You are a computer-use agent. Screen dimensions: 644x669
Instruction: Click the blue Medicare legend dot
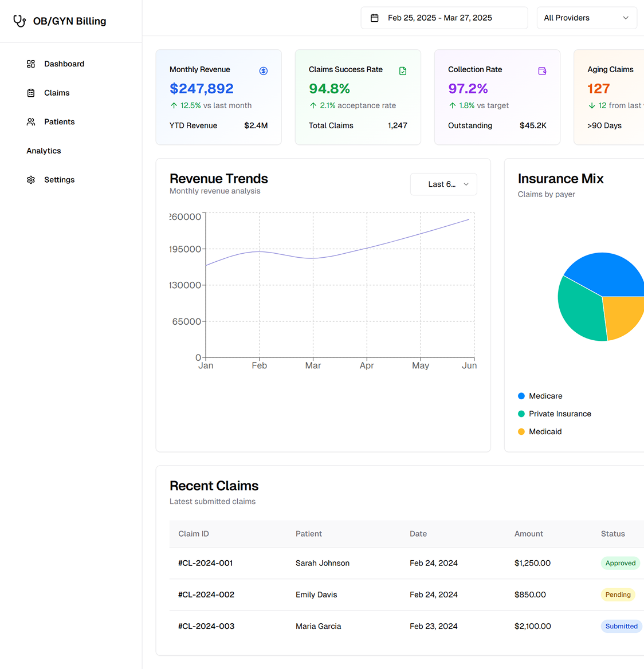[x=521, y=396]
